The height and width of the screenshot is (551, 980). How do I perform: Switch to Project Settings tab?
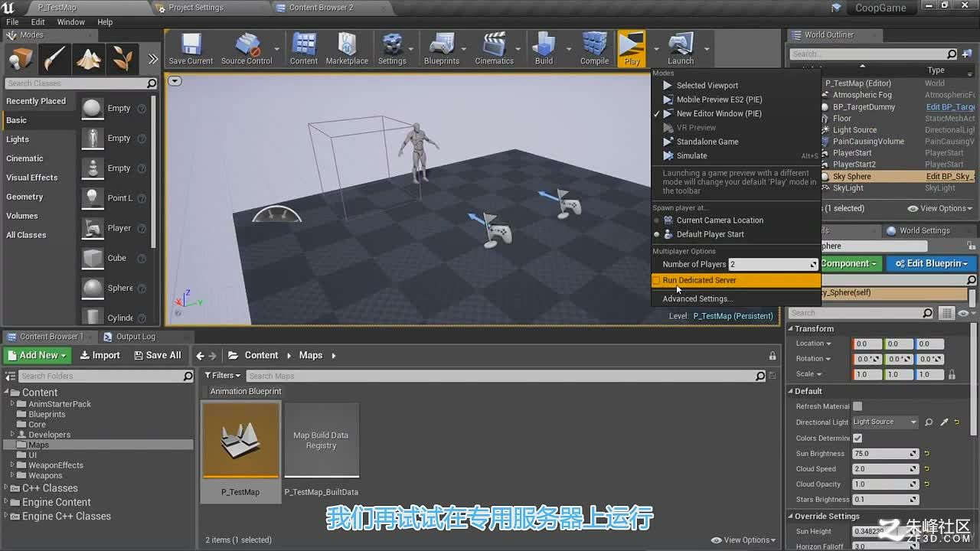(x=196, y=8)
